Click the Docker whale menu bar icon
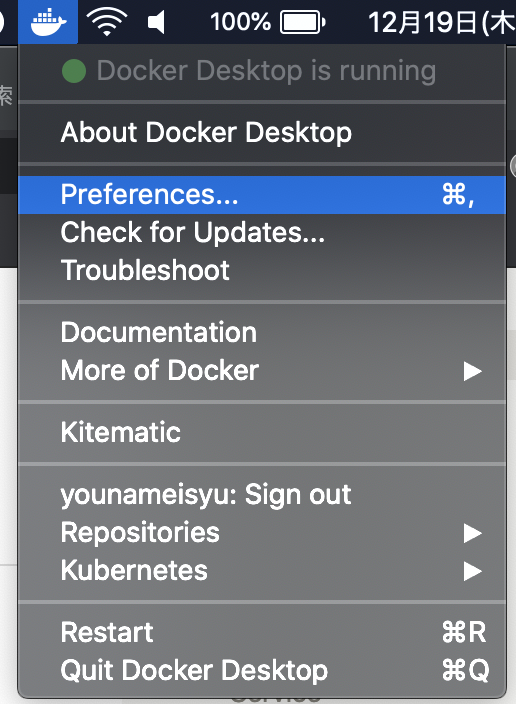This screenshot has width=516, height=704. (48, 22)
